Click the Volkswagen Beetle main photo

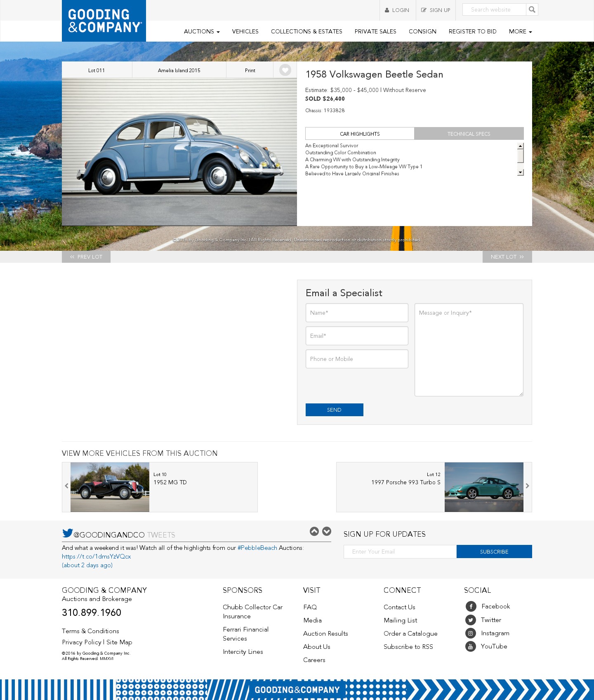tap(179, 152)
